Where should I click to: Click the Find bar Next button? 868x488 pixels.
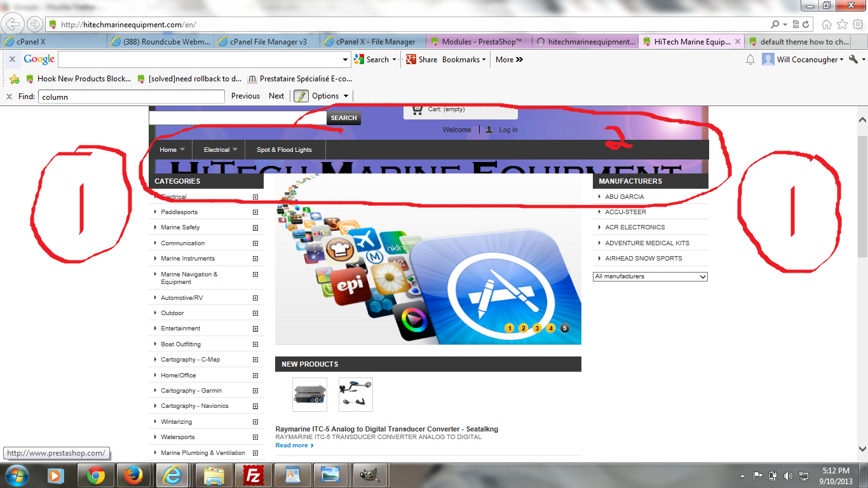pos(276,96)
